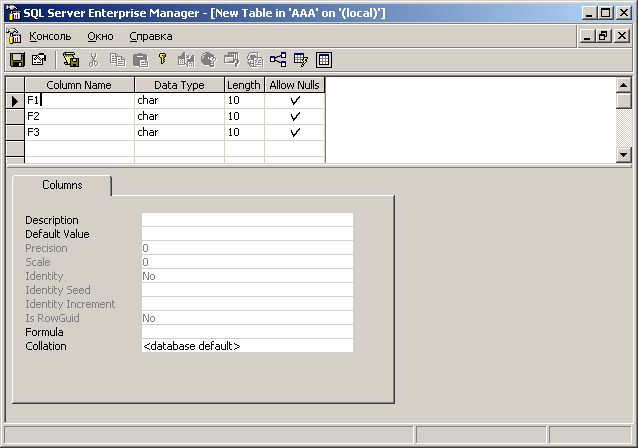Click the length cell 10 in row F2
638x448 pixels.
pos(244,116)
